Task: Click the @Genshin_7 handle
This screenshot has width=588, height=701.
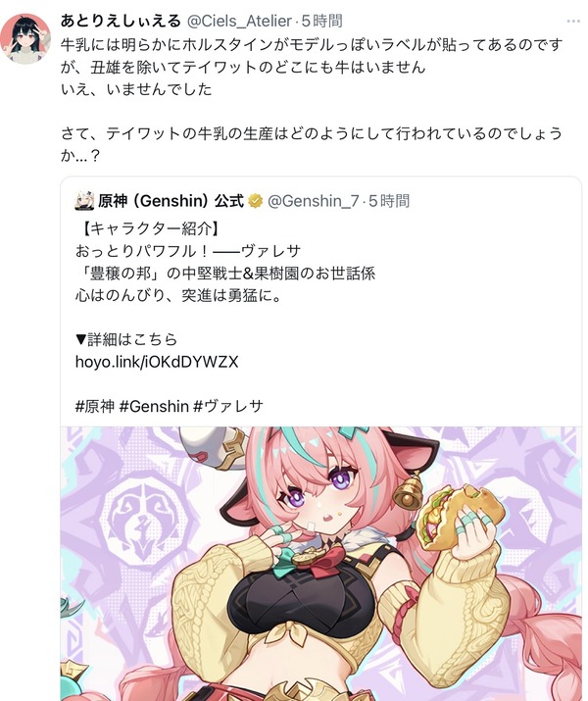Action: pos(314,201)
